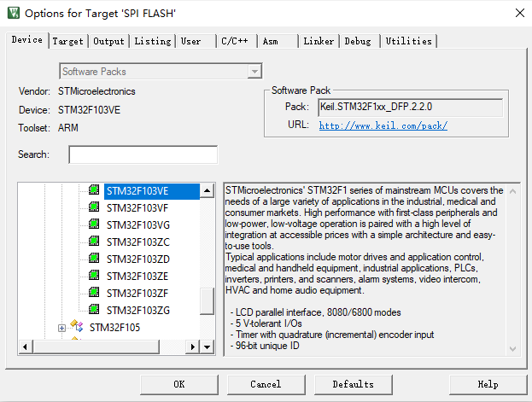Select STM32F103VE in device tree
The height and width of the screenshot is (402, 532).
tap(152, 191)
